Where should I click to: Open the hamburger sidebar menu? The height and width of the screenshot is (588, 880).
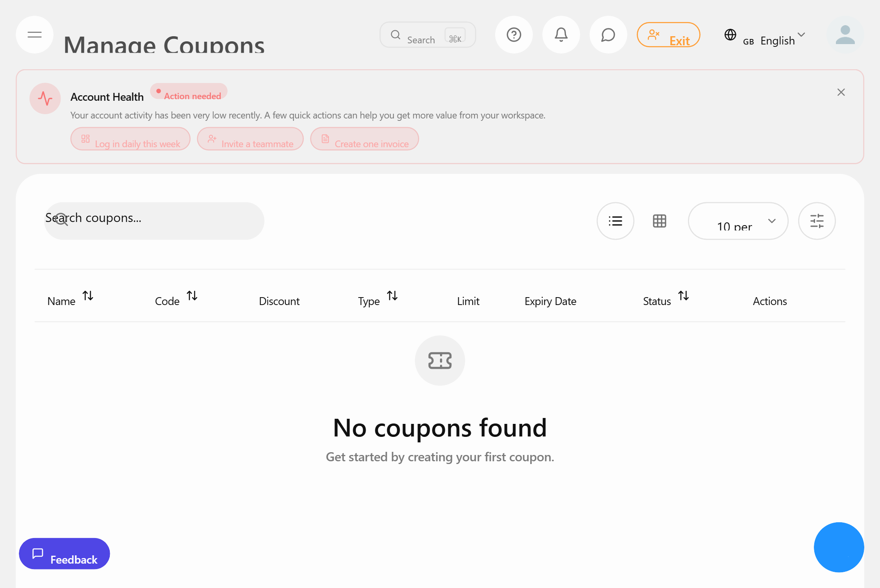pyautogui.click(x=35, y=35)
